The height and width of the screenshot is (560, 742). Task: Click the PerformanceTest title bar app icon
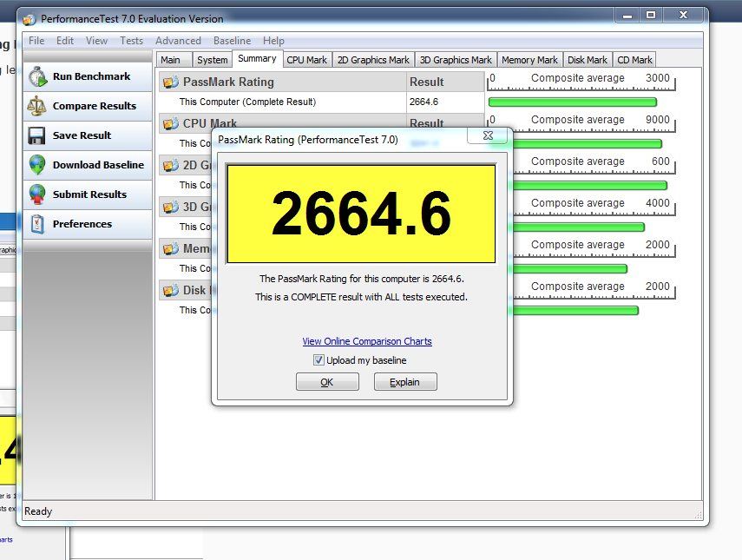coord(30,19)
